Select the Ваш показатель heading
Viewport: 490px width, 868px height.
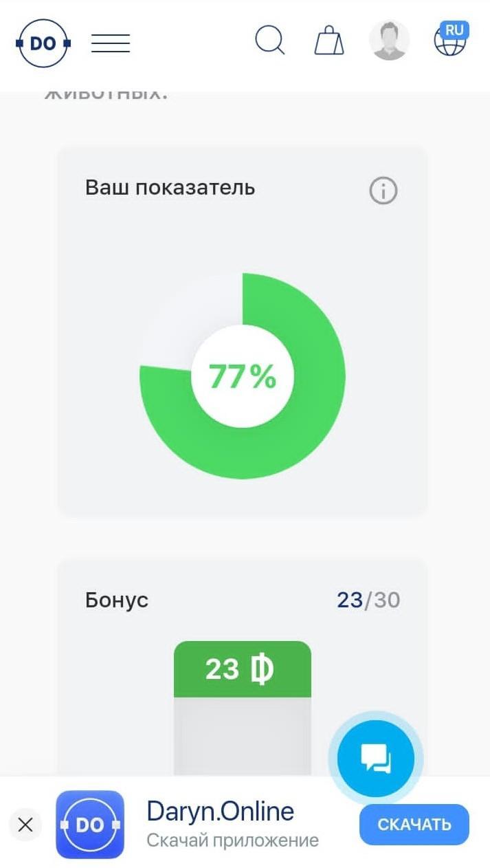[x=170, y=187]
